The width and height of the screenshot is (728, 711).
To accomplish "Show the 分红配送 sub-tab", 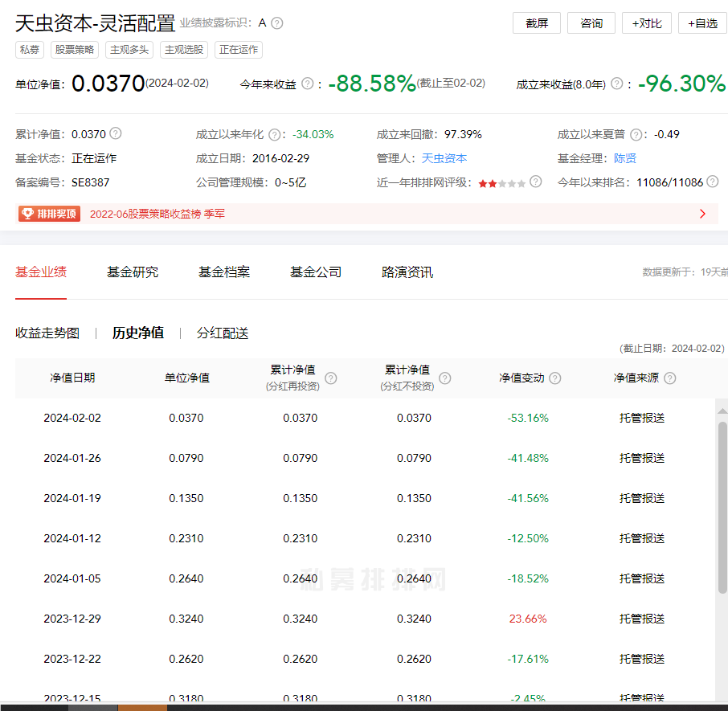I will [x=223, y=333].
